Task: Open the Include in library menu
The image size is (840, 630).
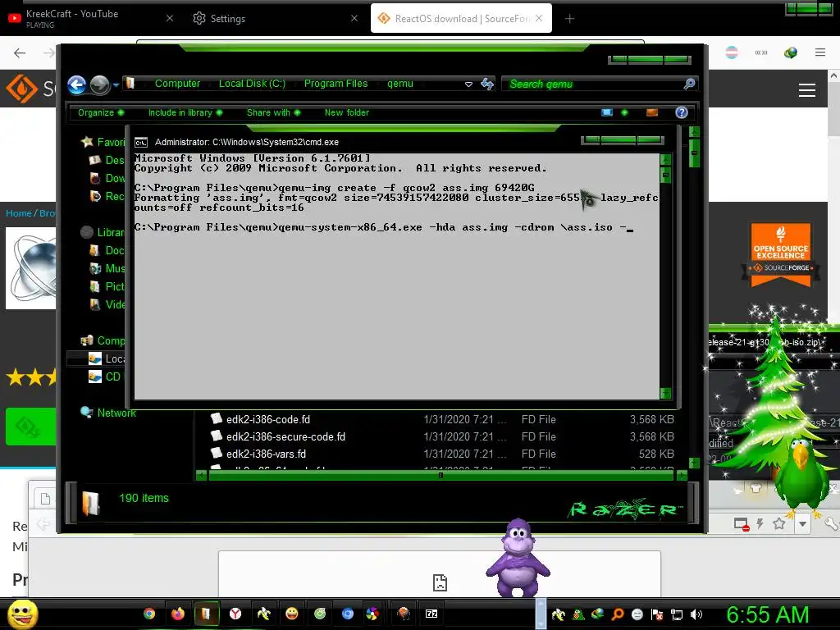Action: (185, 112)
